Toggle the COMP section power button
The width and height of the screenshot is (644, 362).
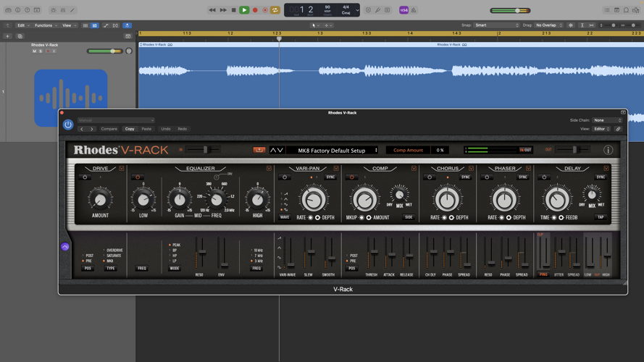pos(351,177)
